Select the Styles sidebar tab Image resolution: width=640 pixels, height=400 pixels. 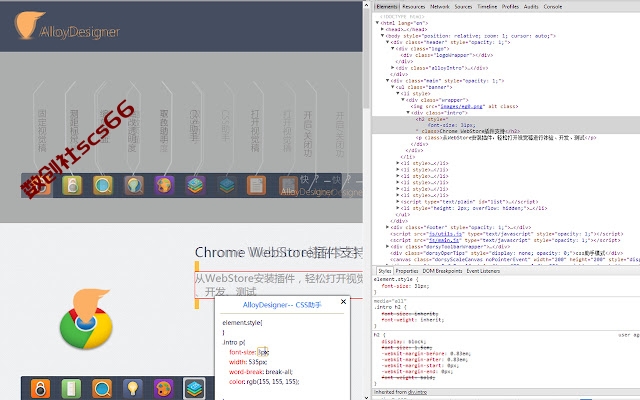(384, 271)
